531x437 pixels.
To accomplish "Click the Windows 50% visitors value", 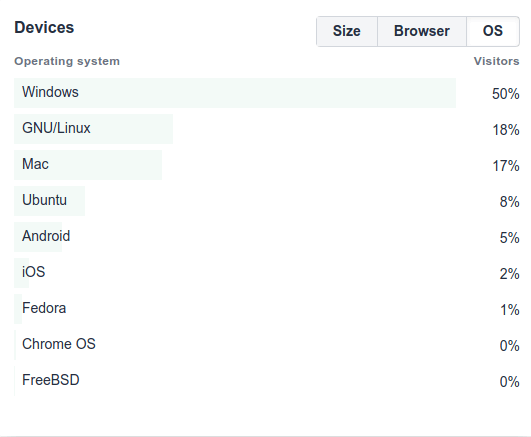I will tap(506, 94).
